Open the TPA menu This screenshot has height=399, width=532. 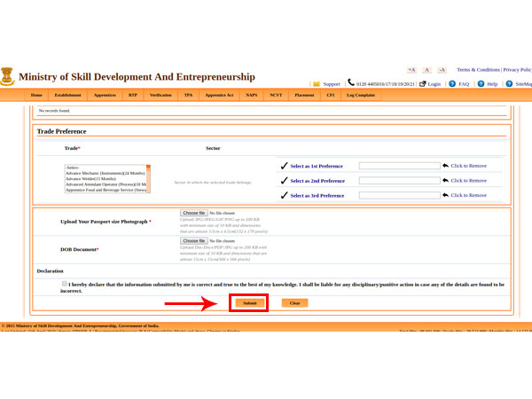click(x=188, y=95)
